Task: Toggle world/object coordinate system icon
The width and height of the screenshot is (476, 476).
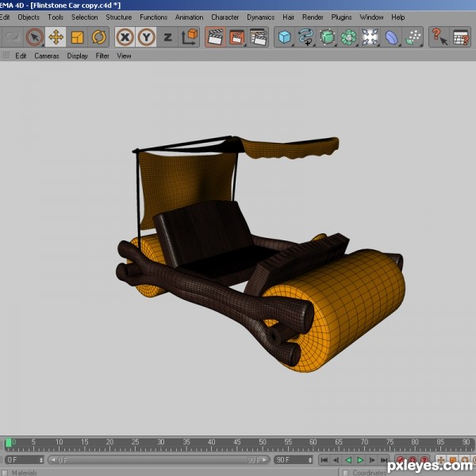Action: click(x=189, y=37)
